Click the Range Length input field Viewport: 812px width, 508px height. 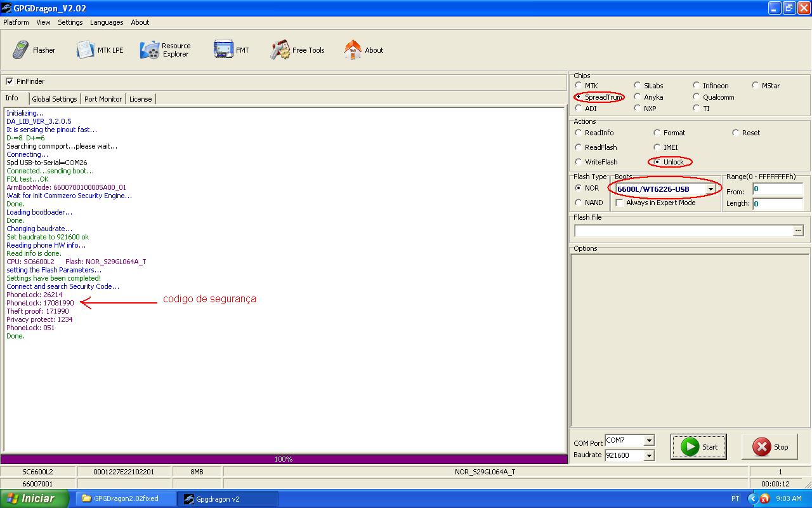click(778, 204)
